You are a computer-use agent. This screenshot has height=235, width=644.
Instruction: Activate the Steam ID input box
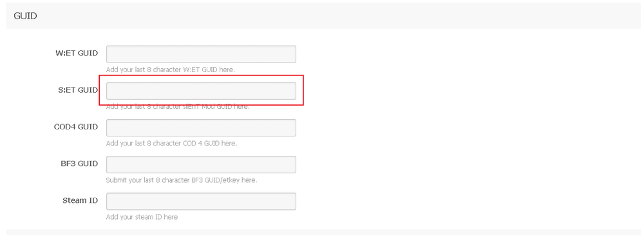pos(201,202)
